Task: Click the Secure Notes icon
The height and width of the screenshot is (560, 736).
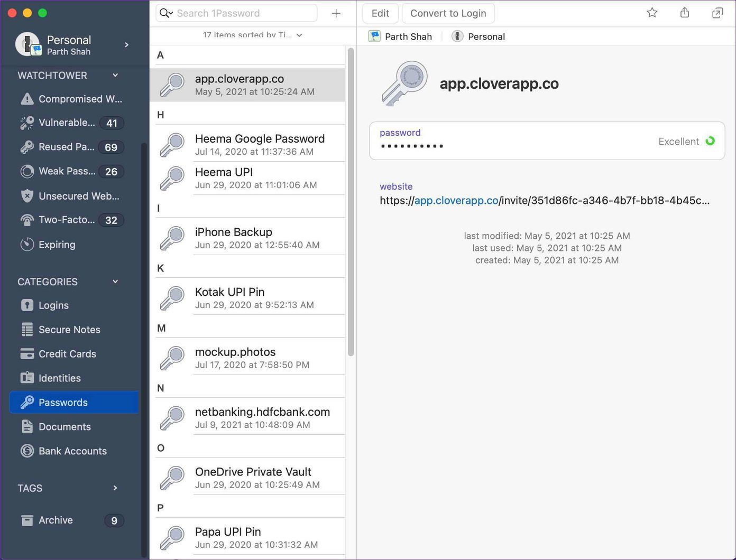Action: 27,330
